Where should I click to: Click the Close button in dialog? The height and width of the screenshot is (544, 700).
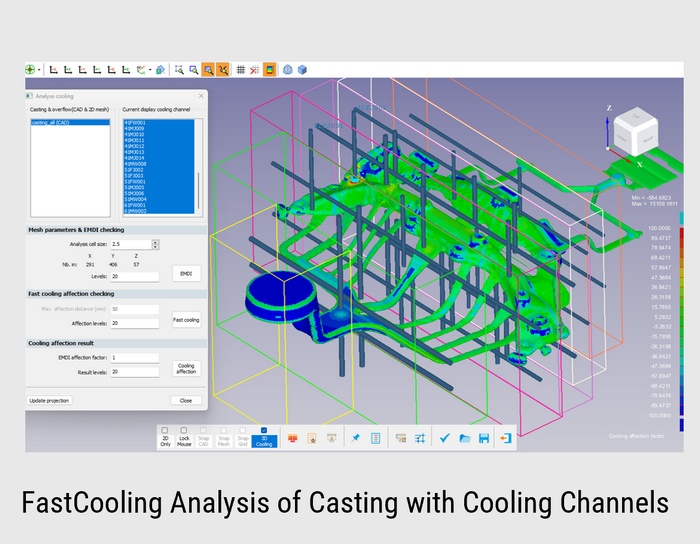(x=186, y=401)
